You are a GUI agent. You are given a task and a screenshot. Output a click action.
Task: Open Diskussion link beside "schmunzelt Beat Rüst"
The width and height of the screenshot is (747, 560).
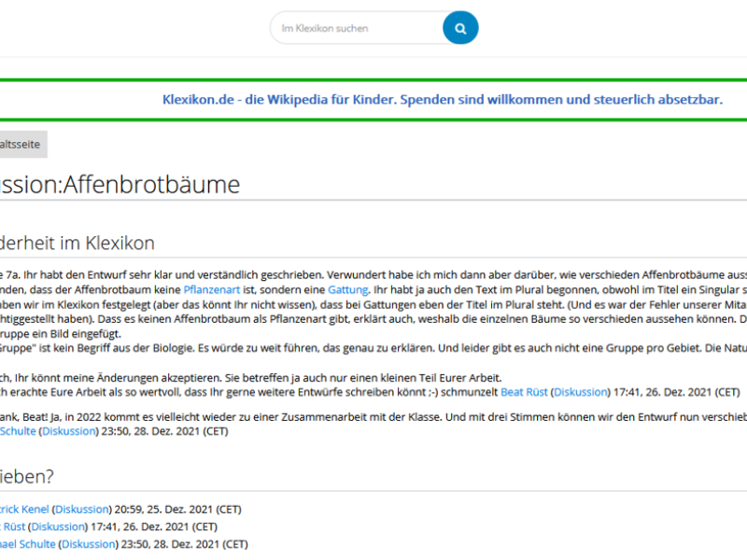[x=580, y=392]
